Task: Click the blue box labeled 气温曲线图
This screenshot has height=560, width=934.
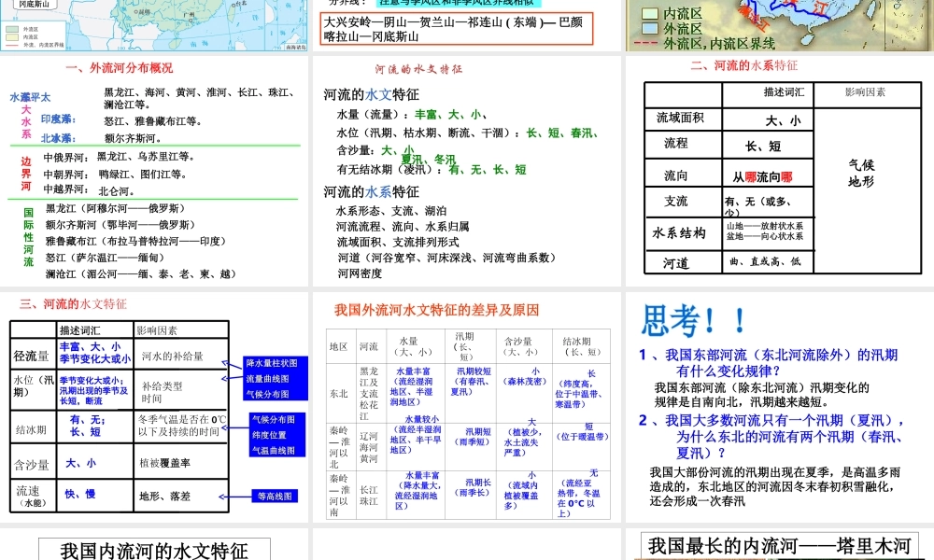Action: point(273,451)
